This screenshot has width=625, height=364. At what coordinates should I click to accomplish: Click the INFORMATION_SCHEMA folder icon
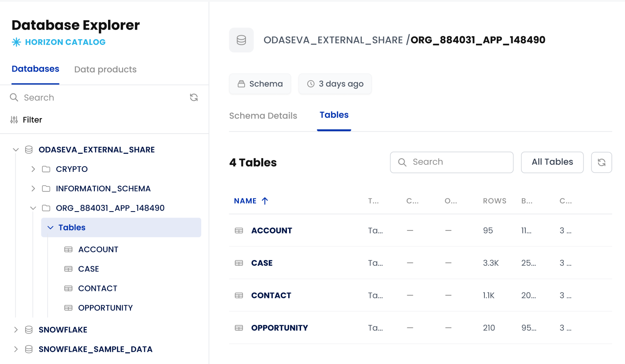(46, 189)
